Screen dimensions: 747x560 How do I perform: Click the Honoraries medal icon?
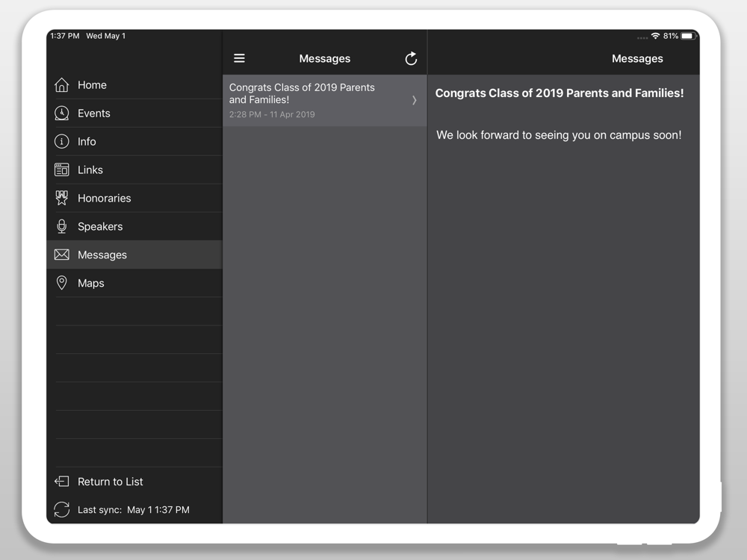62,199
